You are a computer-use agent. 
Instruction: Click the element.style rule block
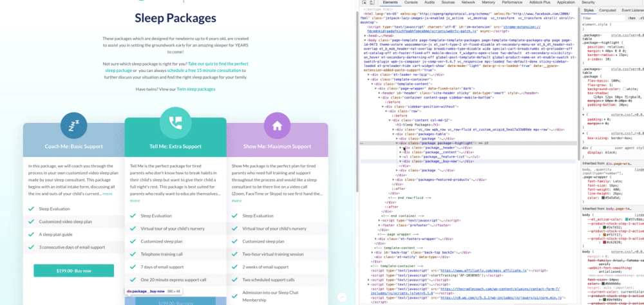[613, 27]
